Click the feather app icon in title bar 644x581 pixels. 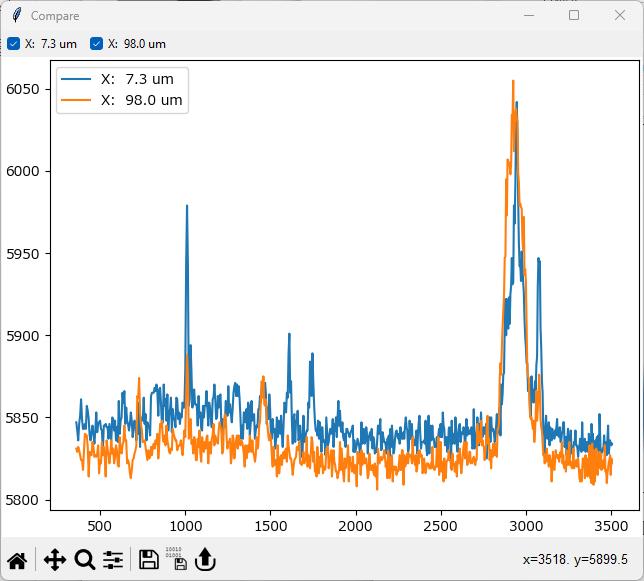[15, 16]
